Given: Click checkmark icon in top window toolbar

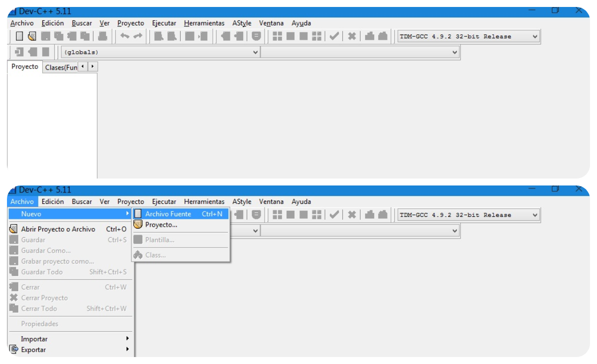Looking at the screenshot, I should tap(334, 36).
